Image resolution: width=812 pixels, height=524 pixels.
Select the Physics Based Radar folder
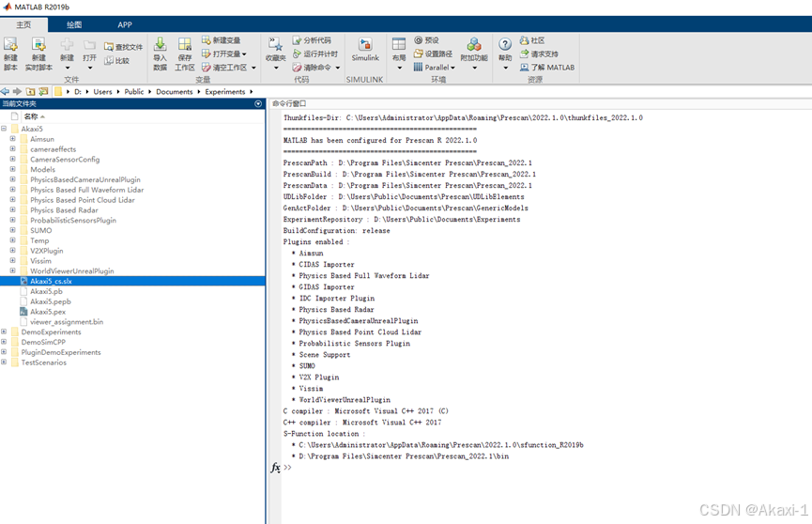[64, 210]
